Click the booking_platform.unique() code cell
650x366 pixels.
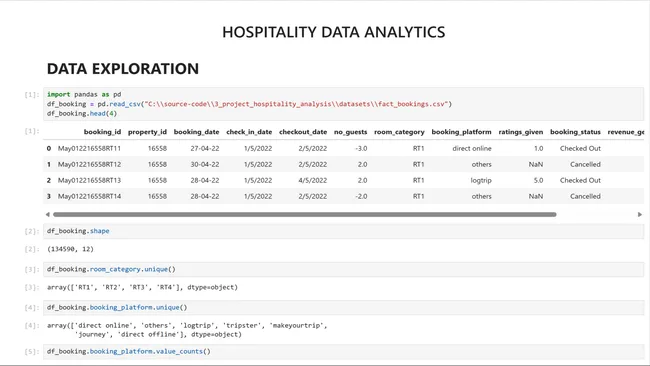pyautogui.click(x=343, y=307)
